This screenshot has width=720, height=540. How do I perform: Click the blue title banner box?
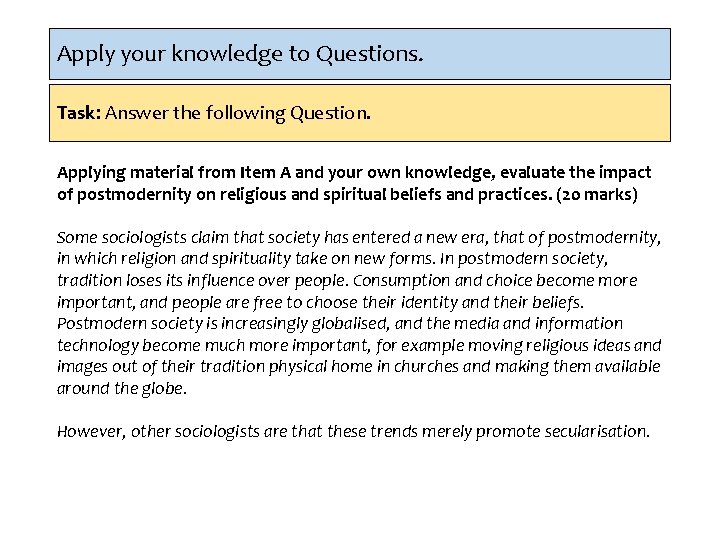coord(360,54)
